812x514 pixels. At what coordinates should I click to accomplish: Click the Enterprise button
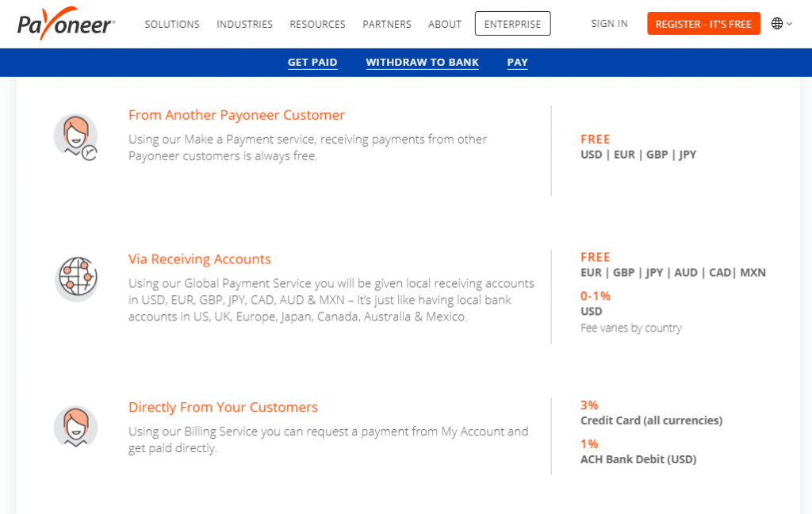click(x=513, y=24)
